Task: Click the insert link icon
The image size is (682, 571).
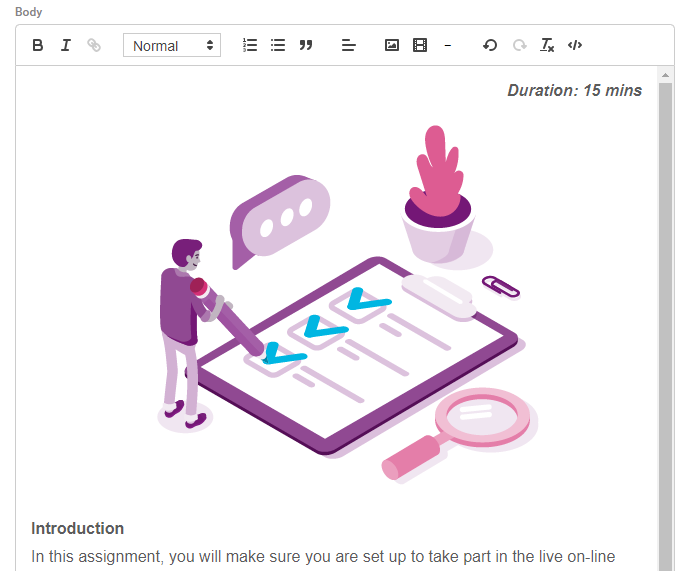Action: (x=94, y=45)
